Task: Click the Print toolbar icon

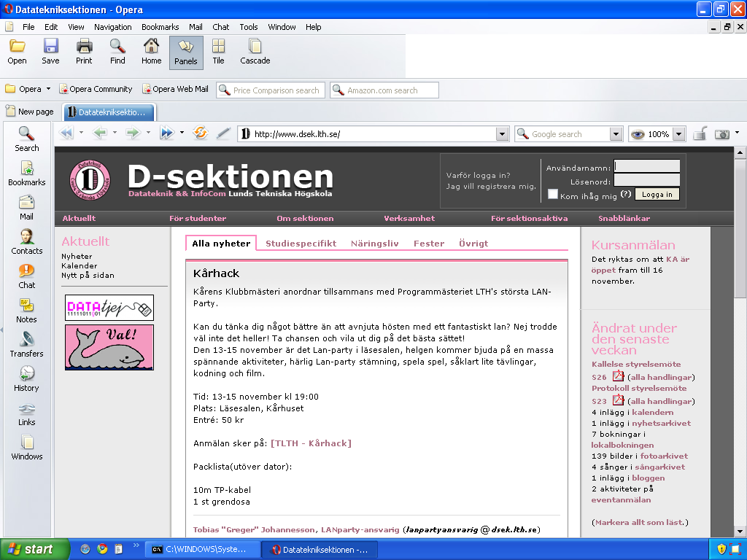Action: [x=84, y=52]
